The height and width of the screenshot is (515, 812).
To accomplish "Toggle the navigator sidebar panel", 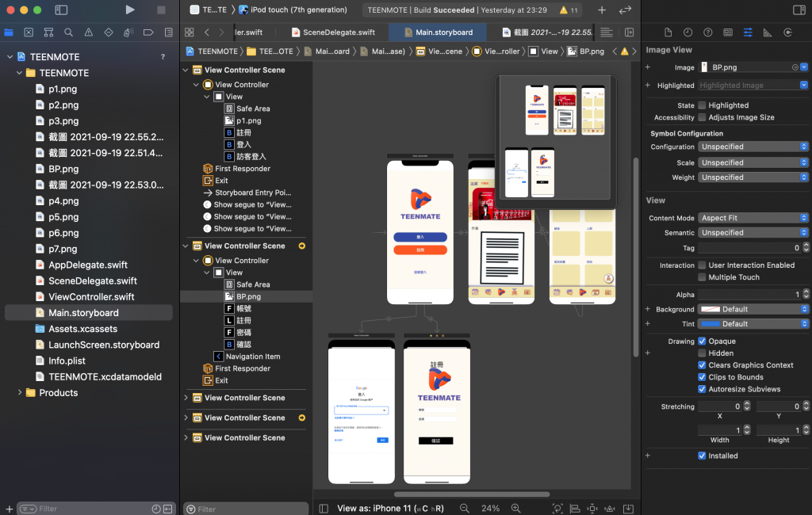I will 61,10.
